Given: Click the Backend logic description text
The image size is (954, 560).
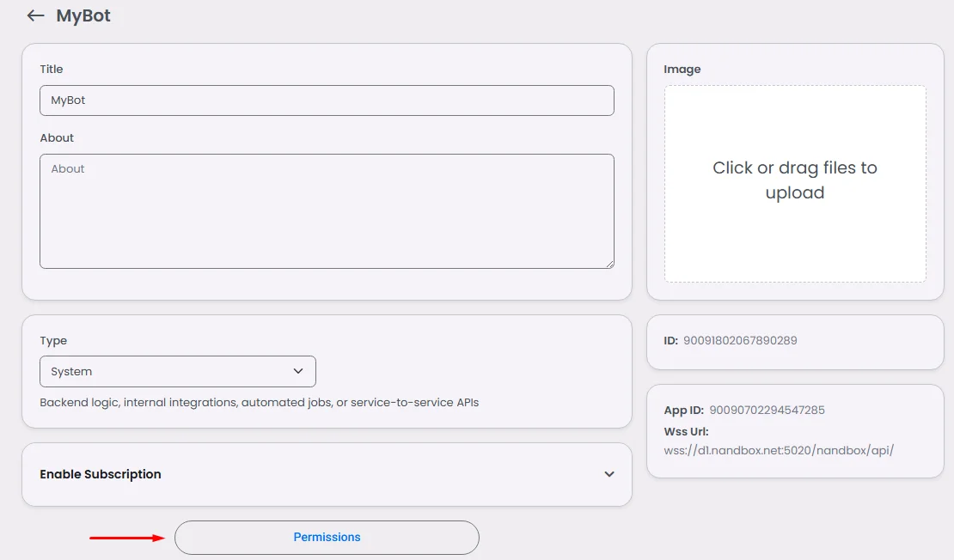Looking at the screenshot, I should 259,403.
